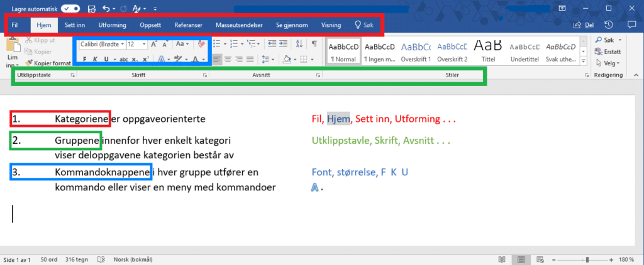This screenshot has height=265, width=644.
Task: Click the strikethrough (abc) icon
Action: coord(124,59)
